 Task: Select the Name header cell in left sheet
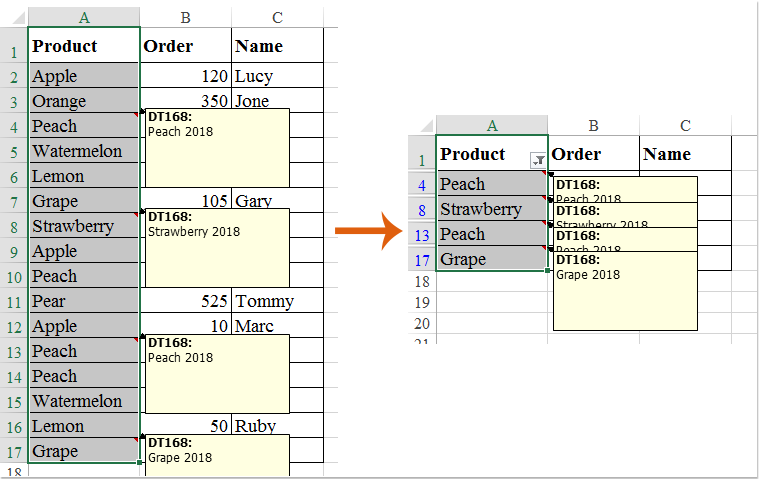click(x=277, y=46)
